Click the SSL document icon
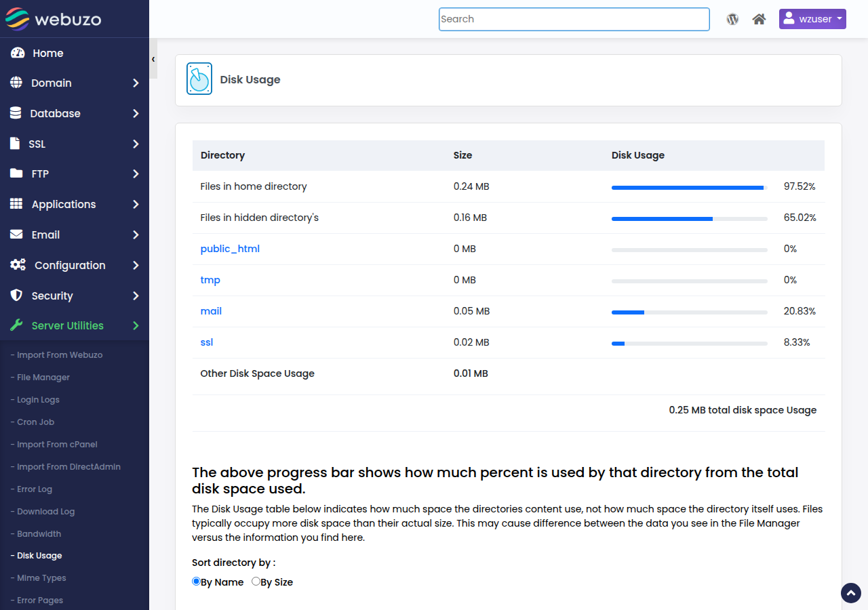The width and height of the screenshot is (868, 610). pyautogui.click(x=15, y=144)
